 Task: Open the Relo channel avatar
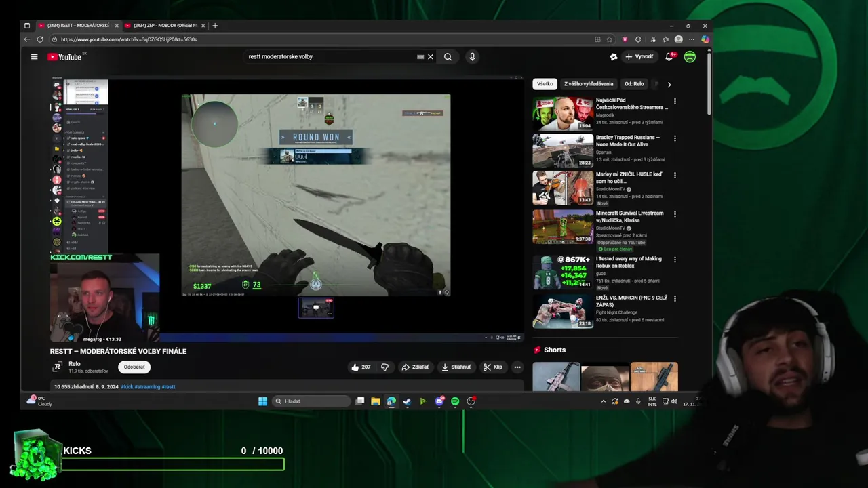tap(58, 367)
